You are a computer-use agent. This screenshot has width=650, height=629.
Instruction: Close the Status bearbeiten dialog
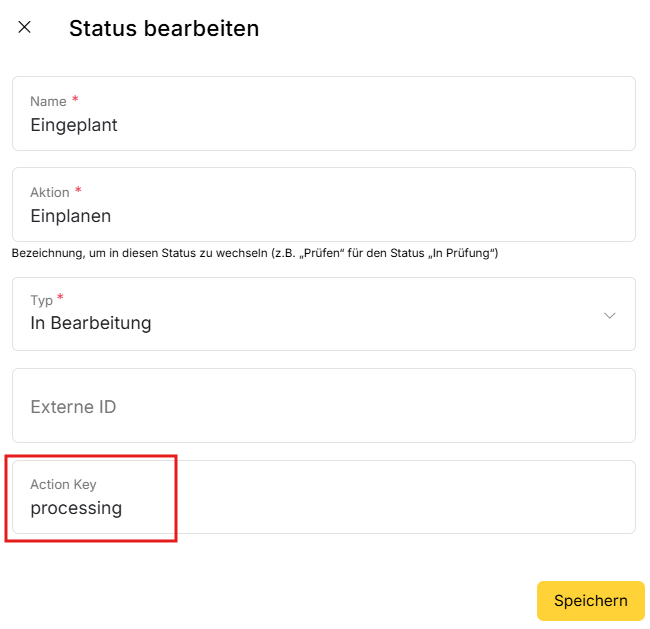click(25, 28)
